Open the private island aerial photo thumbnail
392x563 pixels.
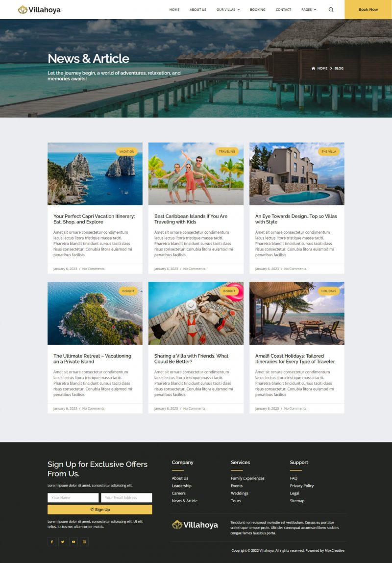pyautogui.click(x=95, y=313)
